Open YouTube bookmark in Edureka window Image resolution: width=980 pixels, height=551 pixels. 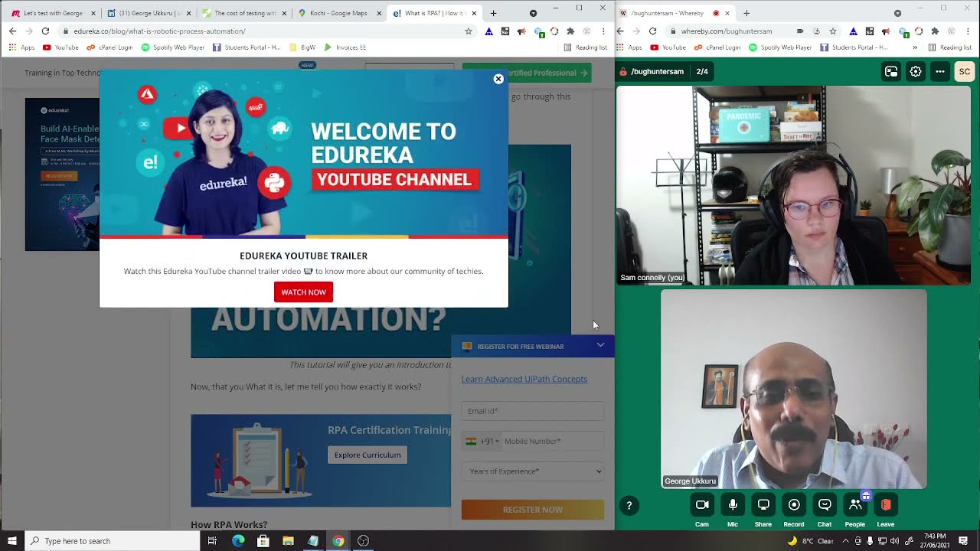pyautogui.click(x=60, y=47)
